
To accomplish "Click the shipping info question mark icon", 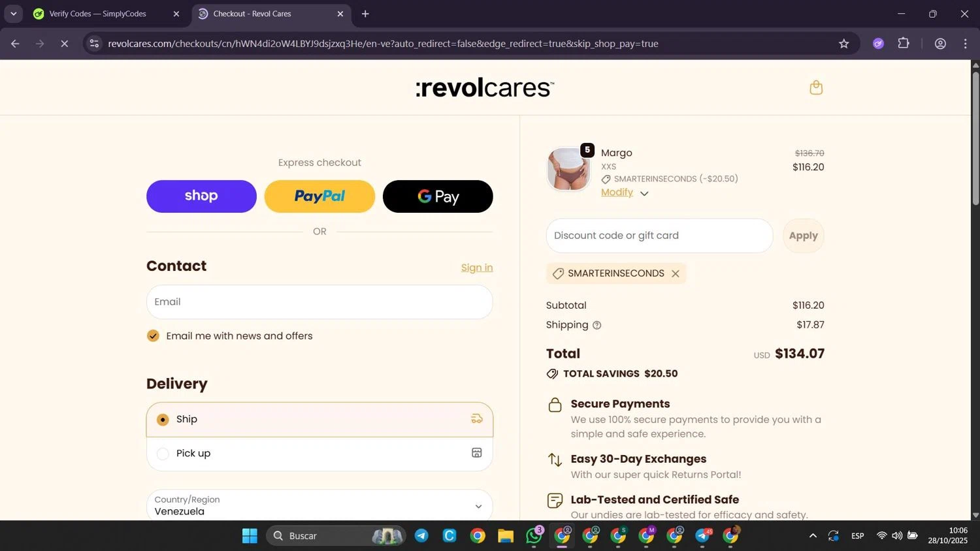I will pos(596,325).
